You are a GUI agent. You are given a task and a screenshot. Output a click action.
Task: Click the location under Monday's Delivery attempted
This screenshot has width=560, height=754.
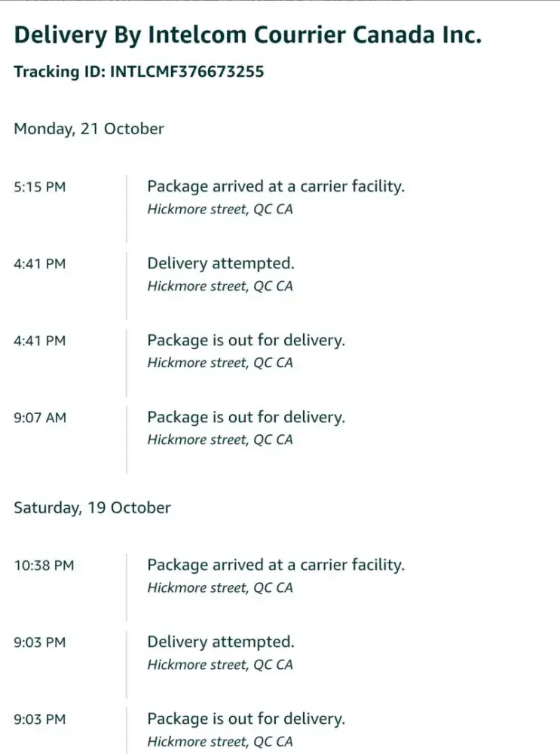click(219, 287)
